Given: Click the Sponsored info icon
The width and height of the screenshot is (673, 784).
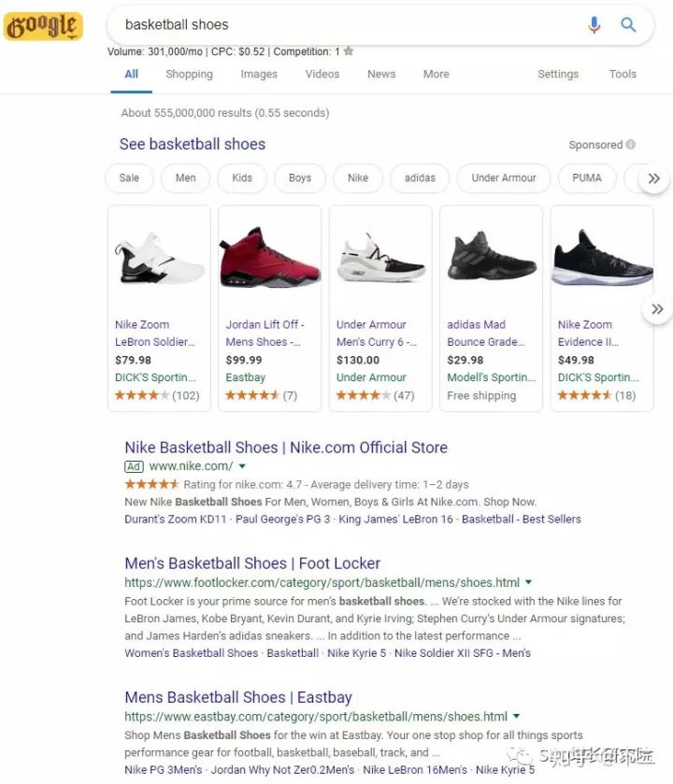Looking at the screenshot, I should tap(631, 145).
